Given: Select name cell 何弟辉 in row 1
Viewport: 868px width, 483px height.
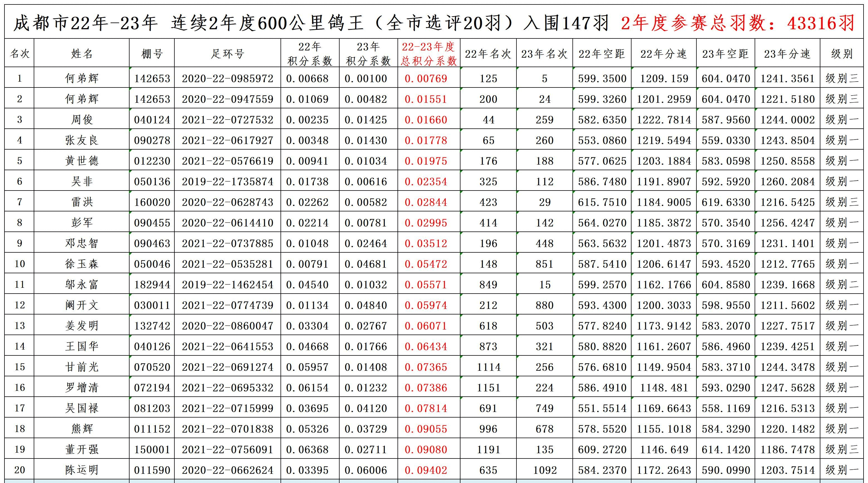Looking at the screenshot, I should (x=82, y=78).
